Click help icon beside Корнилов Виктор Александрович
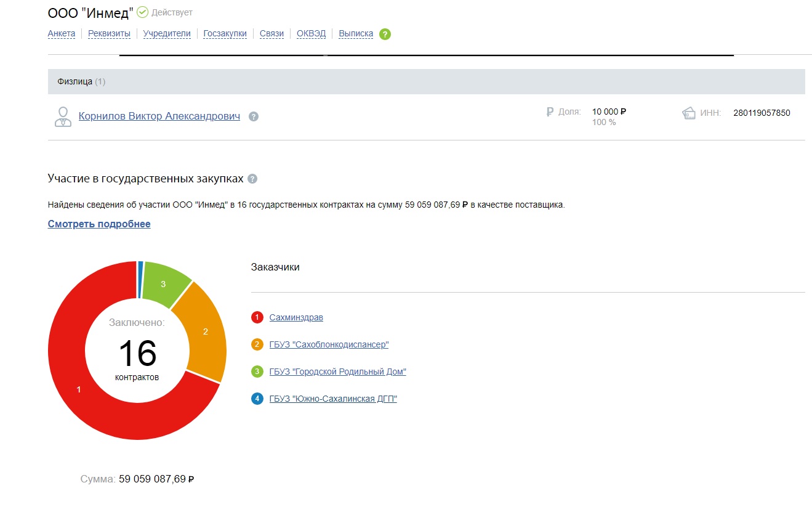This screenshot has height=512, width=812. 253,116
